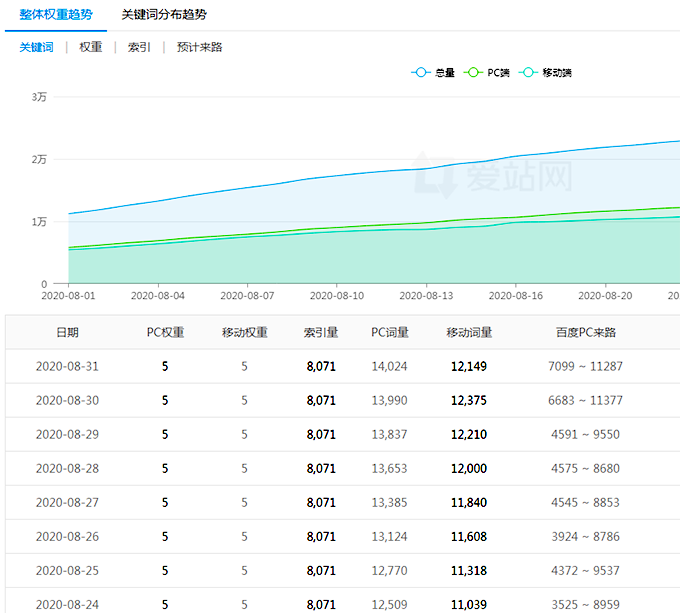The image size is (680, 613).
Task: Click the 移动词量 column header
Action: click(469, 333)
